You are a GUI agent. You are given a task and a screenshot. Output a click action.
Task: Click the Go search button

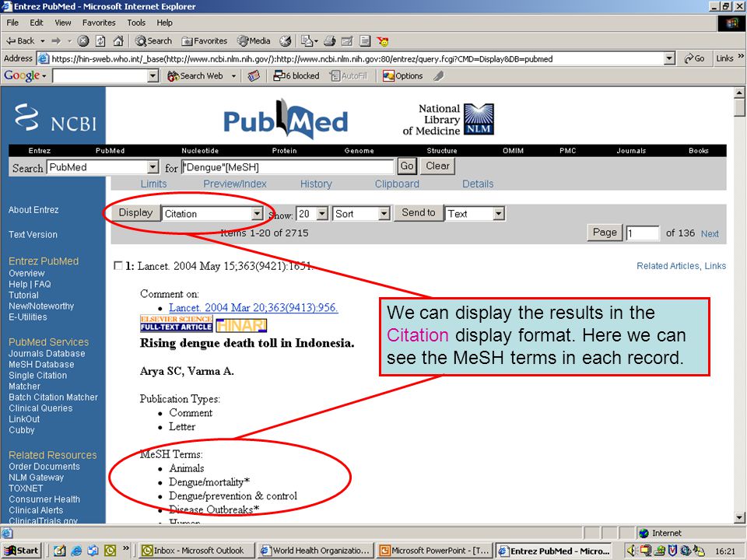pyautogui.click(x=407, y=166)
